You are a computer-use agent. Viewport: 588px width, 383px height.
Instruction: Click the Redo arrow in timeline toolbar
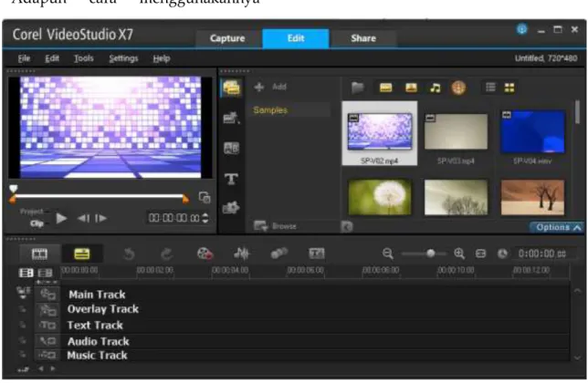pos(166,254)
